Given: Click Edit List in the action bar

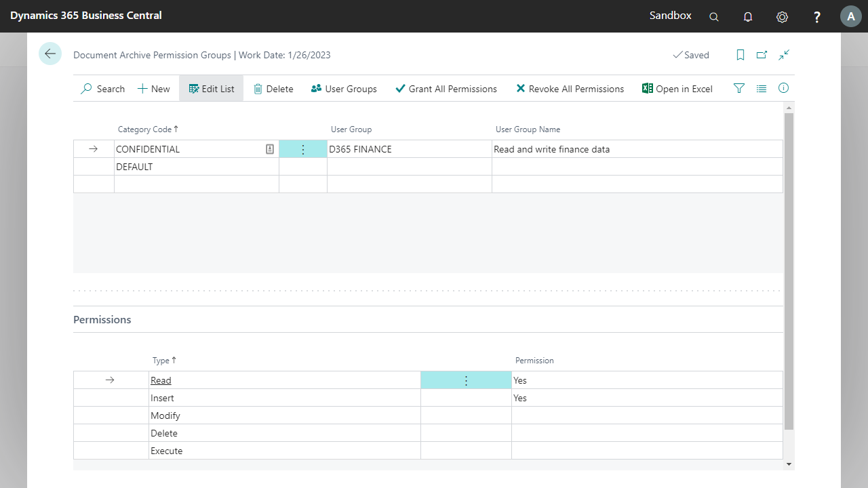Looking at the screenshot, I should [x=212, y=89].
